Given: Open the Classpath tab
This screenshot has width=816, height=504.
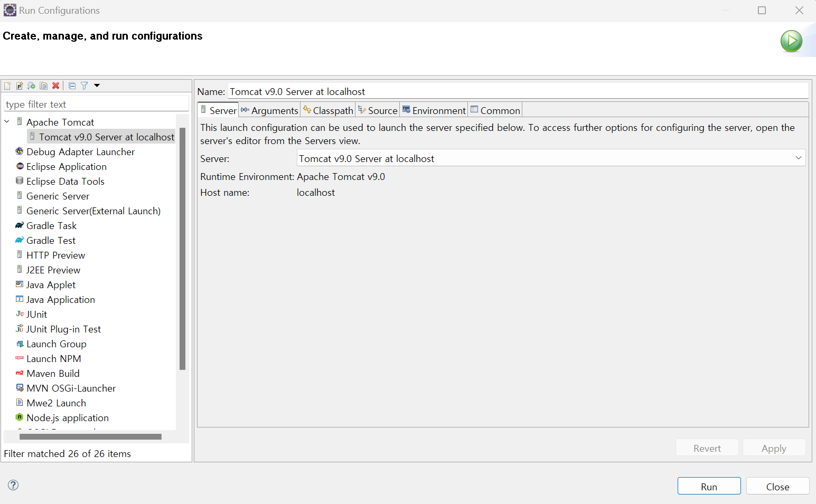Looking at the screenshot, I should (328, 110).
